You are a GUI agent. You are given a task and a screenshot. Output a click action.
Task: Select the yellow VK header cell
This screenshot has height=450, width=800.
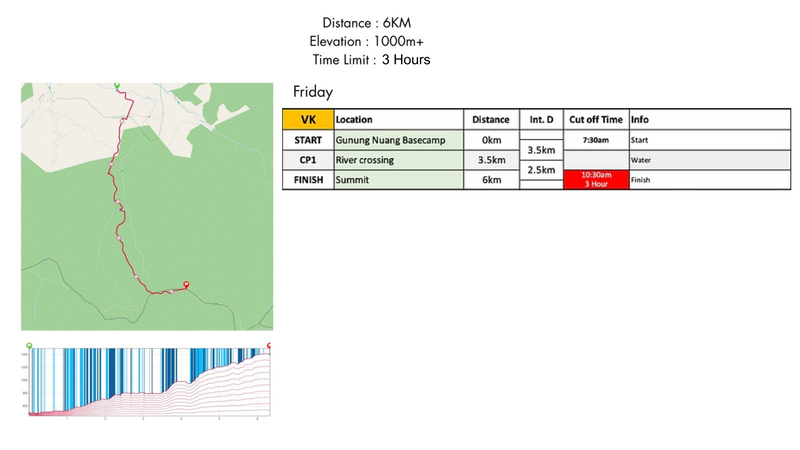click(308, 119)
